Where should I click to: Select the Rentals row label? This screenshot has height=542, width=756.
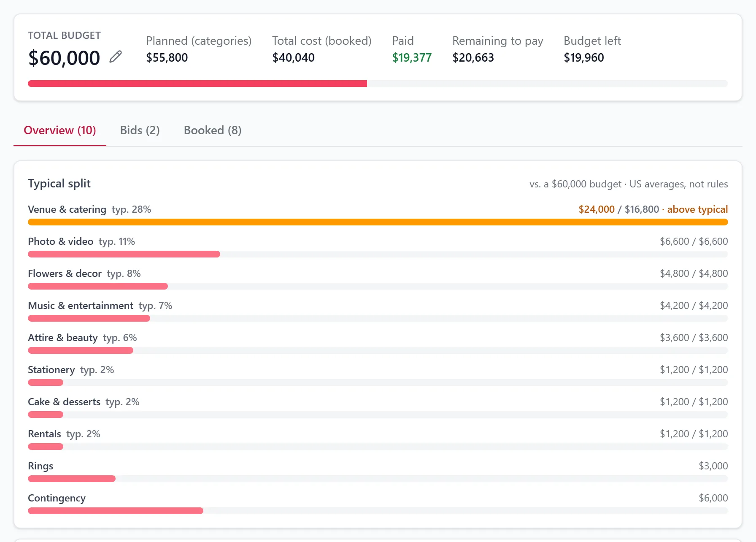click(45, 434)
